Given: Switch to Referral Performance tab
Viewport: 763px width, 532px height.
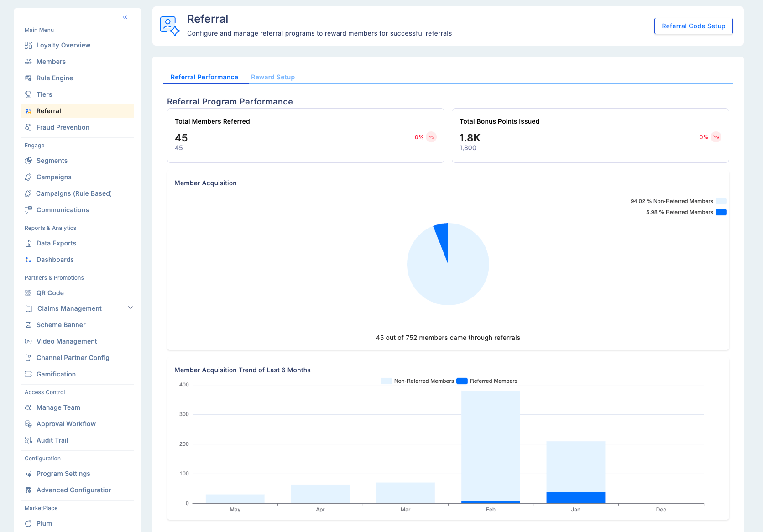Looking at the screenshot, I should coord(204,77).
